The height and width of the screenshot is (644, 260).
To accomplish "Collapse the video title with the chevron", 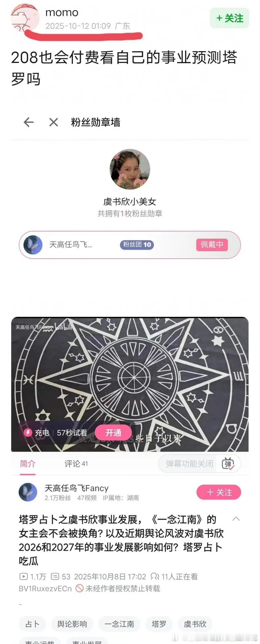I will (236, 519).
